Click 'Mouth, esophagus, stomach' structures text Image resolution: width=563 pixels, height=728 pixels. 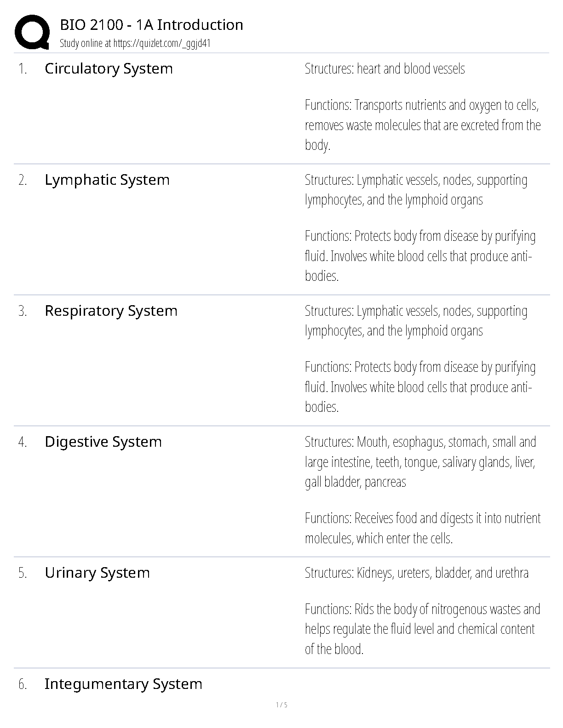click(420, 462)
